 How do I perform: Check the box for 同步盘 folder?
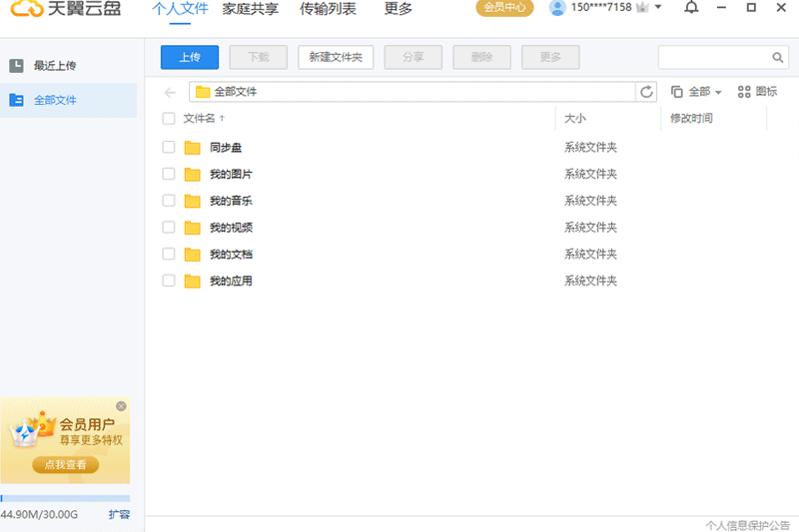[x=169, y=148]
